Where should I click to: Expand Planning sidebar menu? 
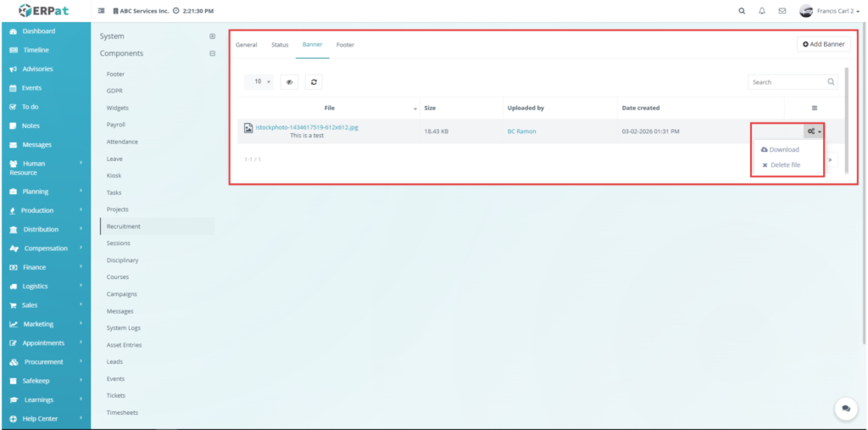pos(46,191)
